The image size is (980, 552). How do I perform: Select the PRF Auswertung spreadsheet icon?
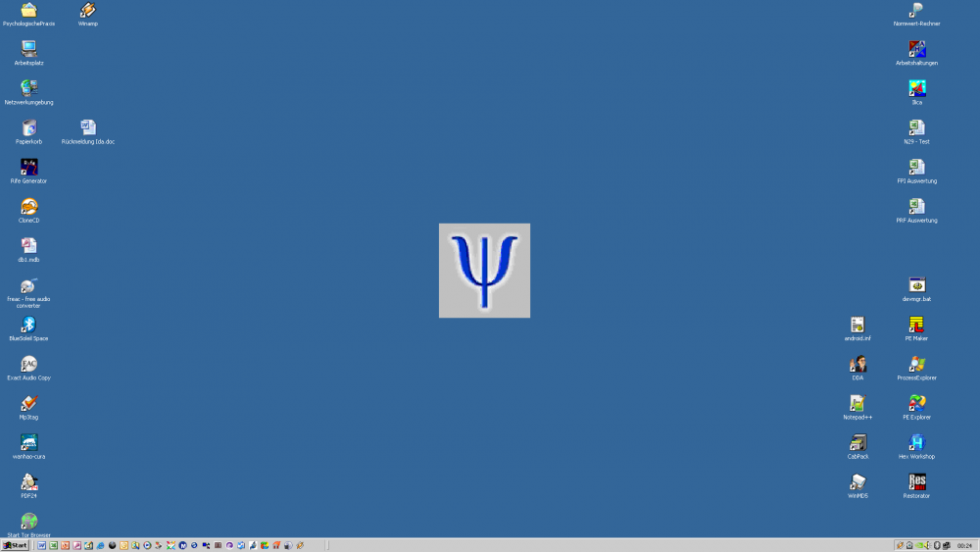tap(917, 212)
